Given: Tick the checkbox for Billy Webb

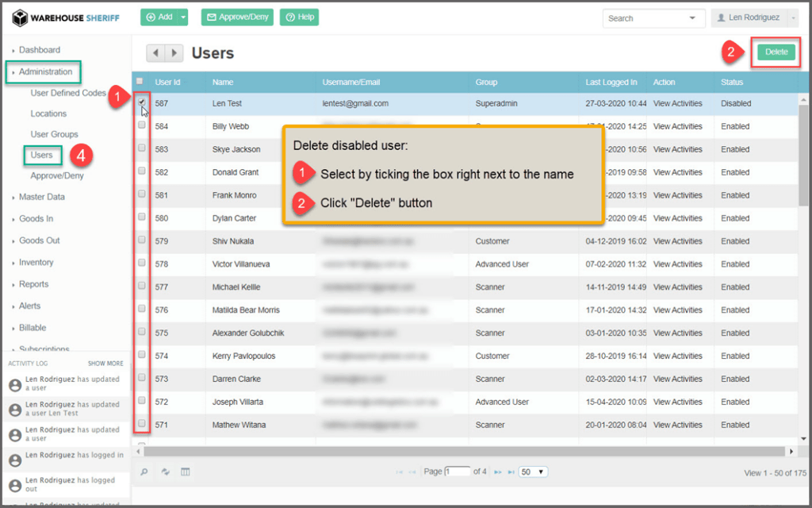Looking at the screenshot, I should (142, 125).
